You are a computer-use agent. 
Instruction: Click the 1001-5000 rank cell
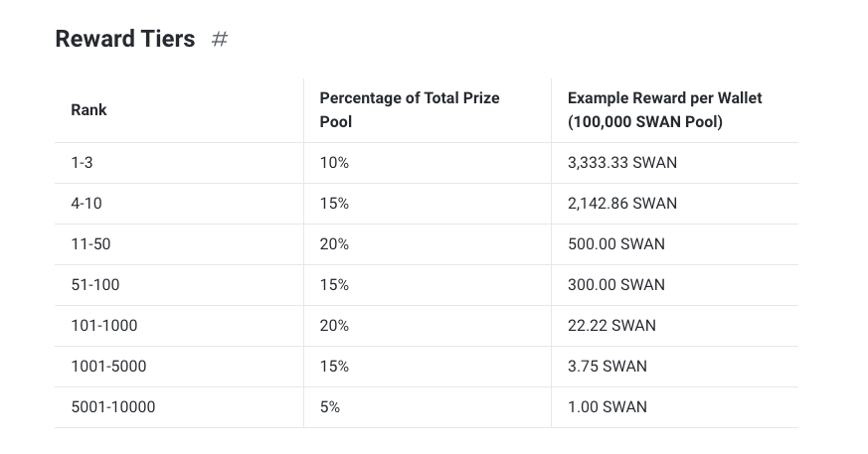point(108,366)
